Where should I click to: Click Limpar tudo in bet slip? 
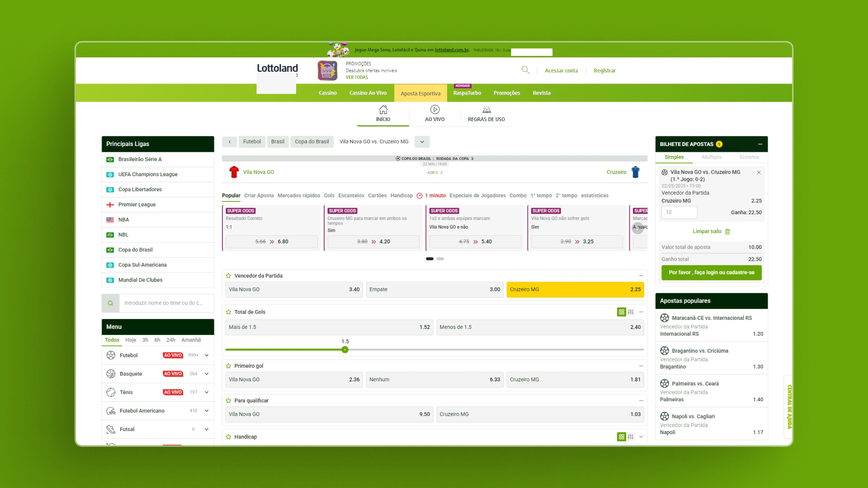point(707,231)
